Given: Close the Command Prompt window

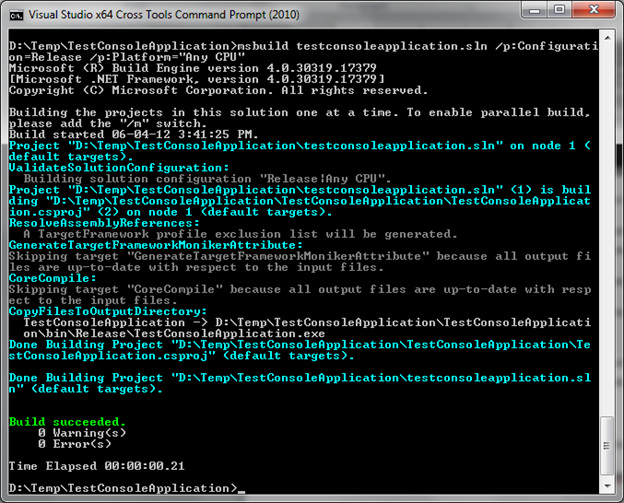Looking at the screenshot, I should (x=594, y=10).
